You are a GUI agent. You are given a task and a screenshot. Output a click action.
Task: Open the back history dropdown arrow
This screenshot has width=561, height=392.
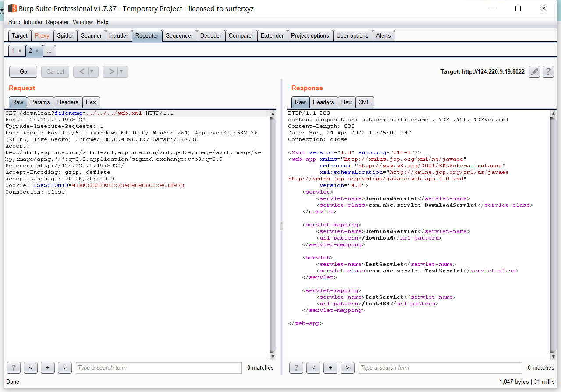(x=92, y=71)
